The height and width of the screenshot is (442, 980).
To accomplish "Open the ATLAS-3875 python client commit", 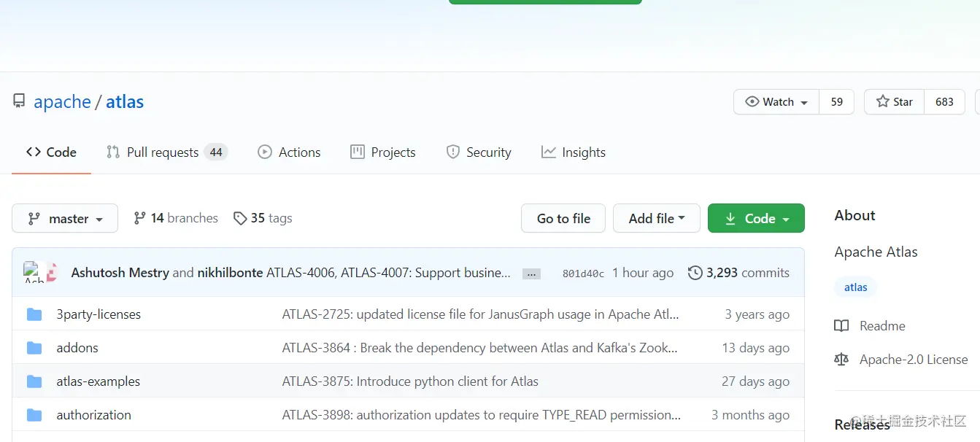I will click(x=410, y=381).
